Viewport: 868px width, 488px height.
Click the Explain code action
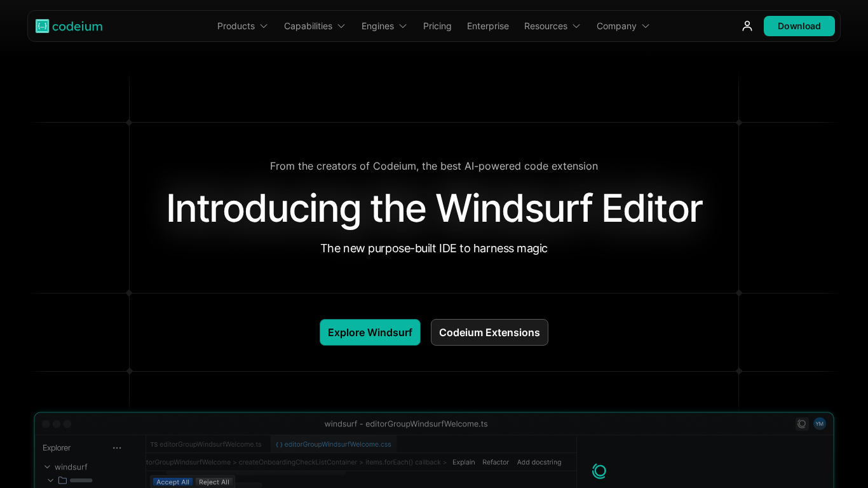pyautogui.click(x=464, y=462)
